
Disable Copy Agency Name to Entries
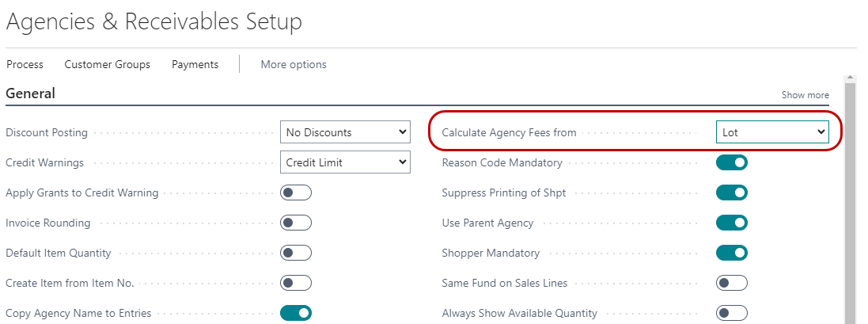click(296, 313)
